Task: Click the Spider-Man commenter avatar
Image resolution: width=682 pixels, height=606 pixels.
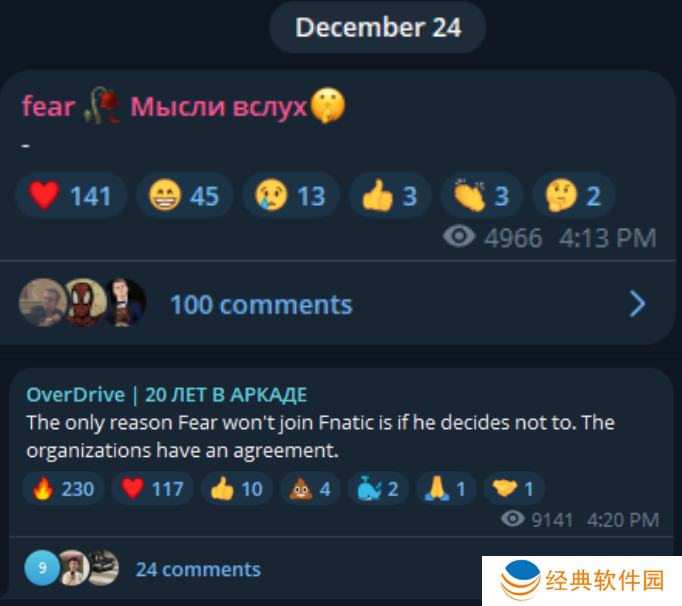Action: pyautogui.click(x=85, y=302)
